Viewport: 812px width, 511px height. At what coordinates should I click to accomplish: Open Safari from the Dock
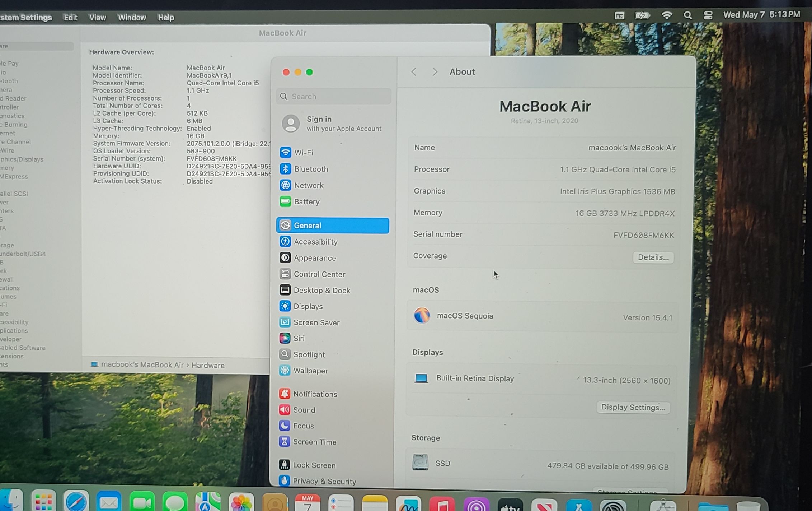76,502
